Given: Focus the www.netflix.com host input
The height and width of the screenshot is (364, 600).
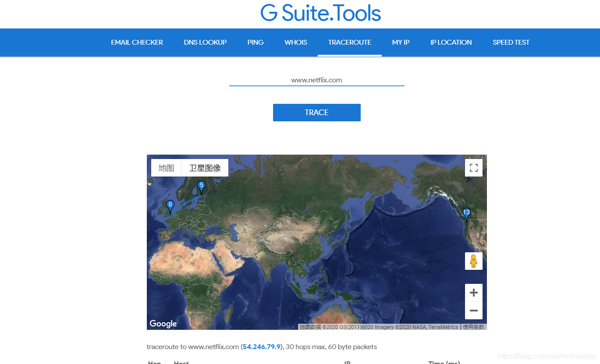Looking at the screenshot, I should coord(317,80).
